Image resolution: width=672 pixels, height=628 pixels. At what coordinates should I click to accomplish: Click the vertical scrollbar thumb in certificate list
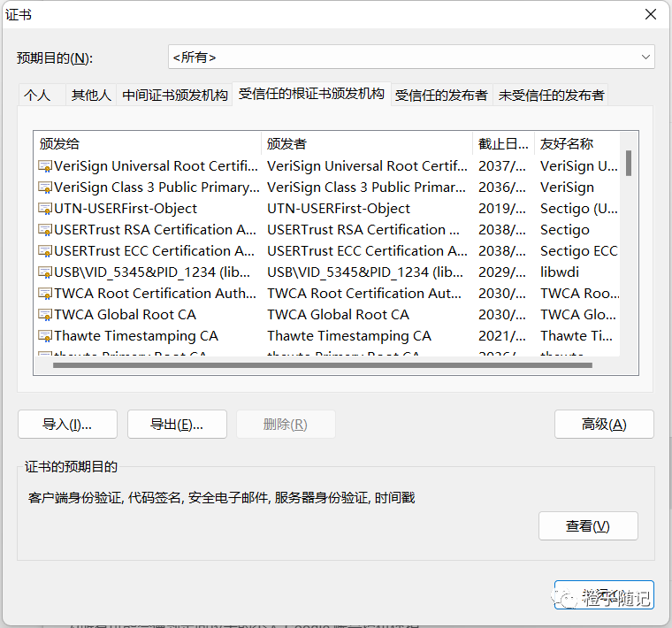pyautogui.click(x=629, y=163)
